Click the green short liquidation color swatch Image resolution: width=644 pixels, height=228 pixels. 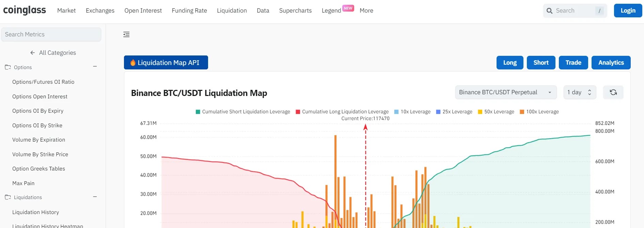198,112
